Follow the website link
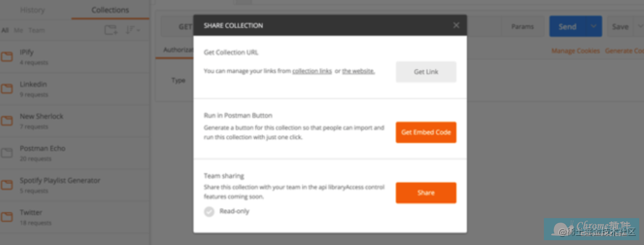Image resolution: width=644 pixels, height=245 pixels. point(358,71)
